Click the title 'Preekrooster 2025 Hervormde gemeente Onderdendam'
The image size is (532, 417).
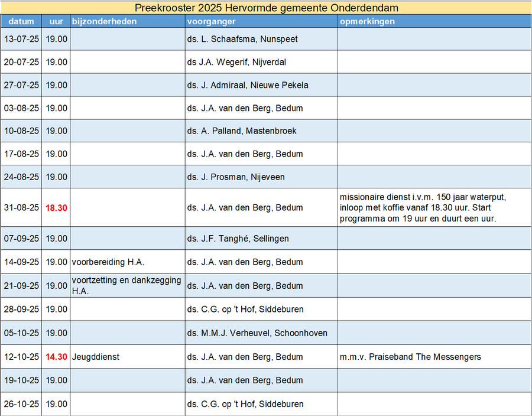click(267, 8)
